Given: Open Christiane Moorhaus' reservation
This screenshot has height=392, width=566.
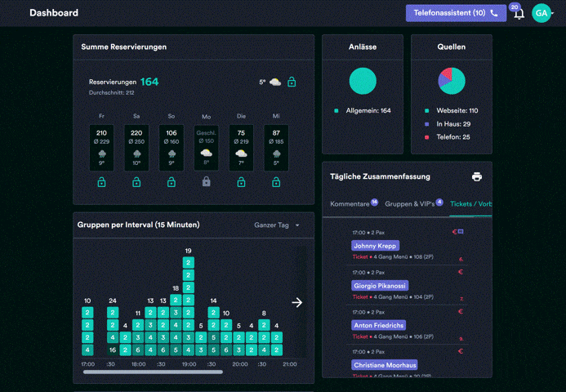Looking at the screenshot, I should coord(385,365).
